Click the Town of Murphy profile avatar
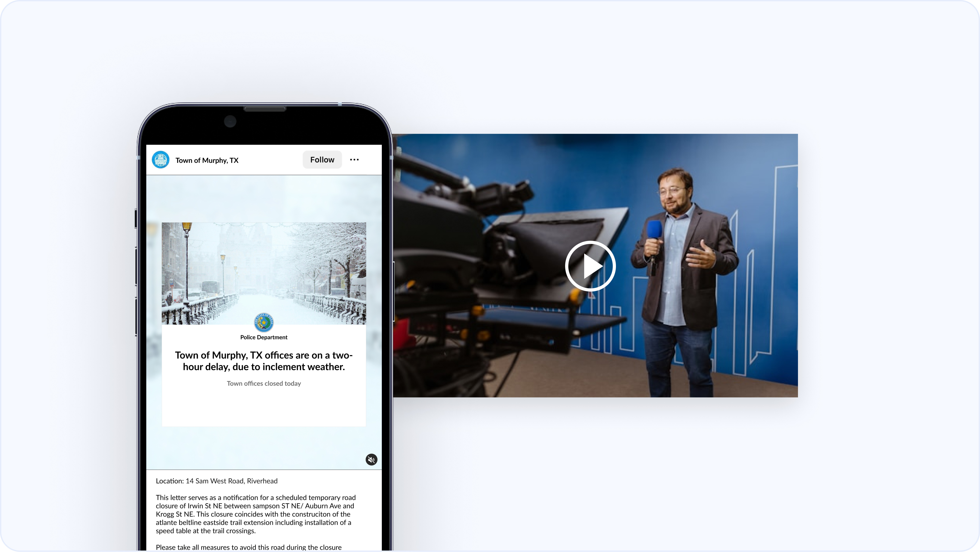The width and height of the screenshot is (980, 552). (161, 160)
